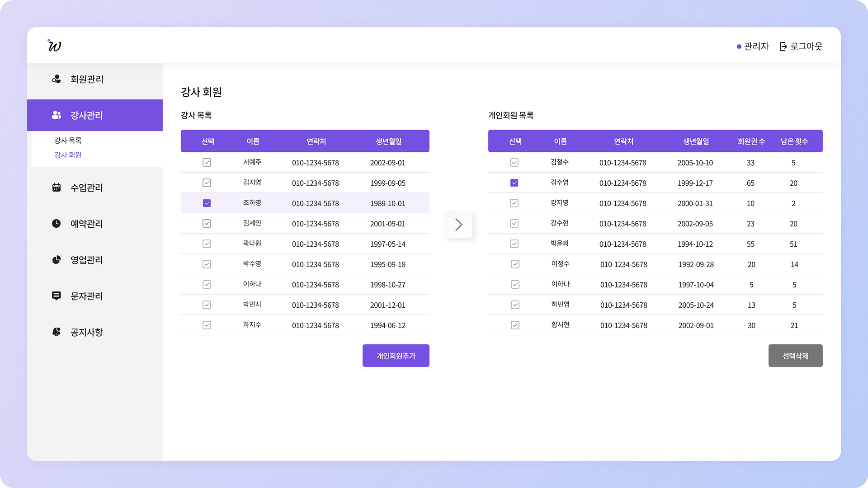Screen dimensions: 868x488
Task: Click the 영업관리 pie chart icon
Action: click(x=56, y=260)
